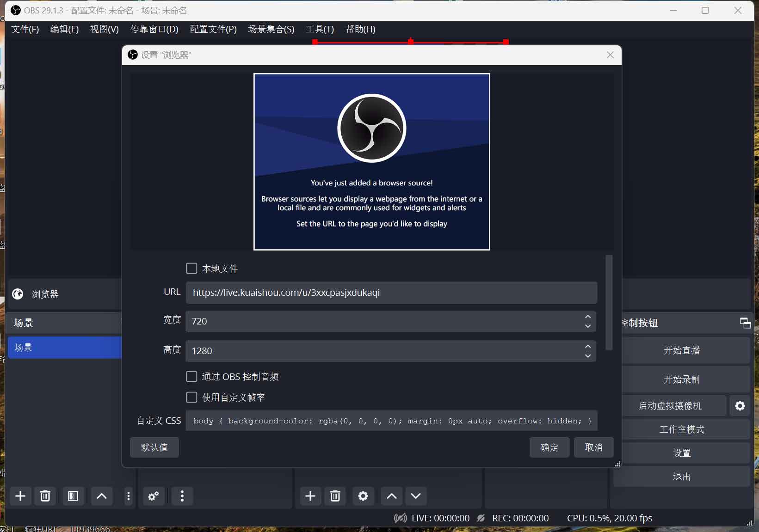Viewport: 759px width, 532px height.
Task: Open the 视图(V) menu
Action: click(104, 29)
